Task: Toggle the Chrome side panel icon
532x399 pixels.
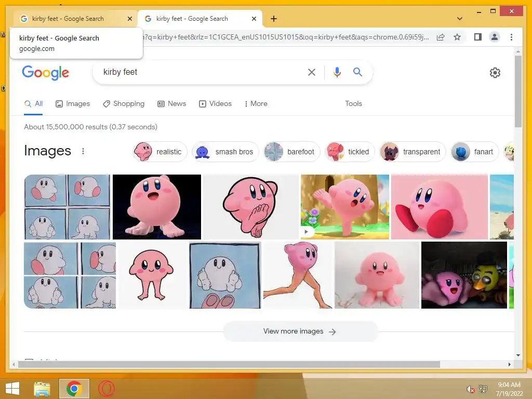Action: pyautogui.click(x=478, y=37)
